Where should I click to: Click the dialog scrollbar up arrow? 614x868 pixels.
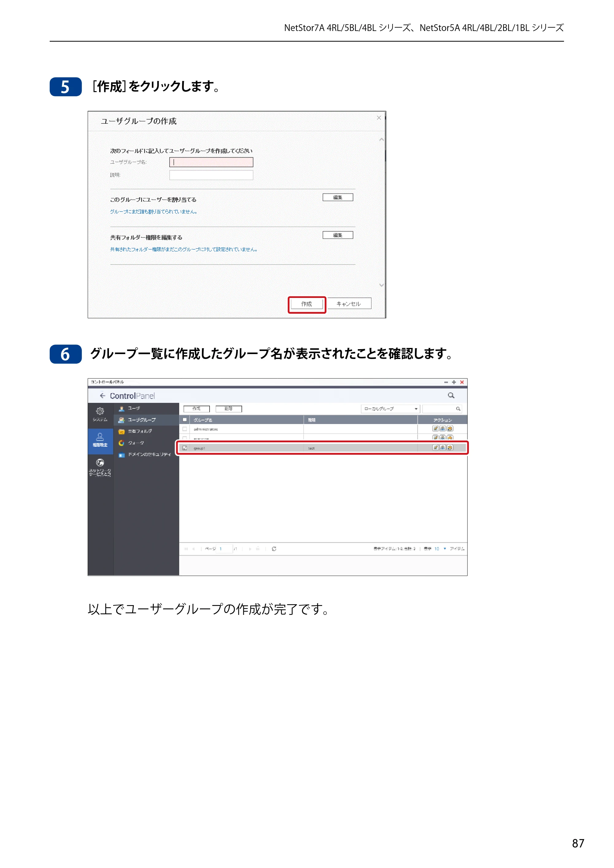(x=381, y=140)
